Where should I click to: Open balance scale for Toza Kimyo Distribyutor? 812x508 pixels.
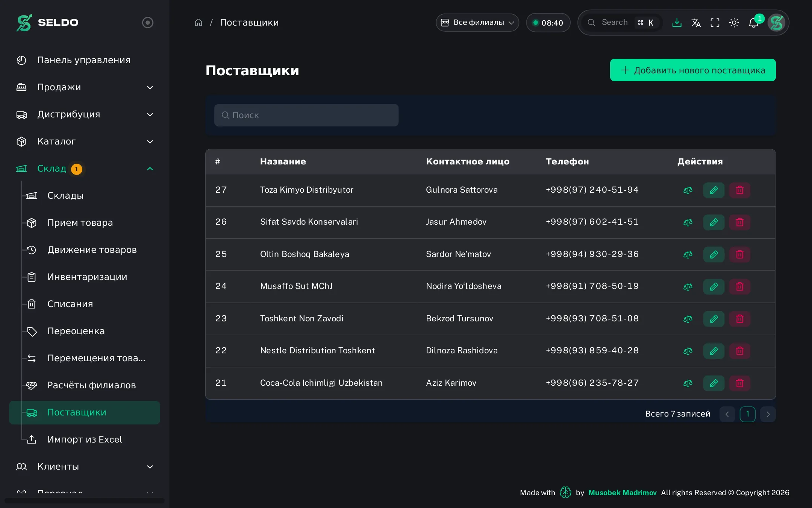688,190
